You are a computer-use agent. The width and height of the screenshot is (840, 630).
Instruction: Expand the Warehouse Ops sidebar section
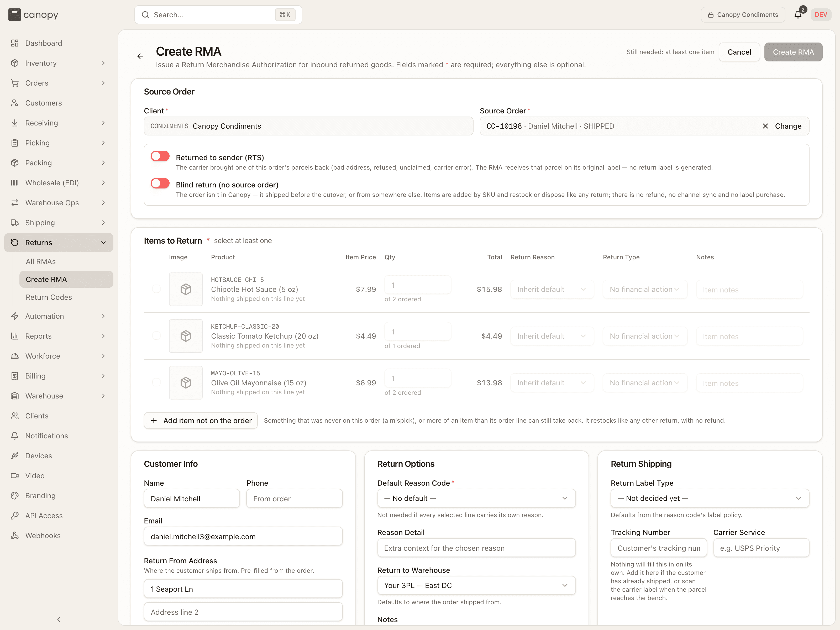click(x=59, y=203)
